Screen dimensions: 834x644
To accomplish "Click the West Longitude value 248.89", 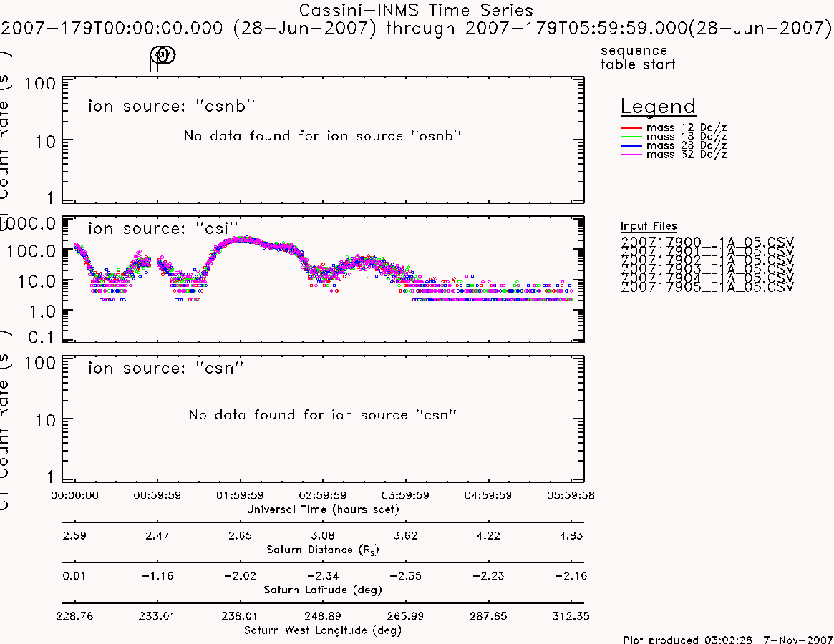I will (322, 616).
